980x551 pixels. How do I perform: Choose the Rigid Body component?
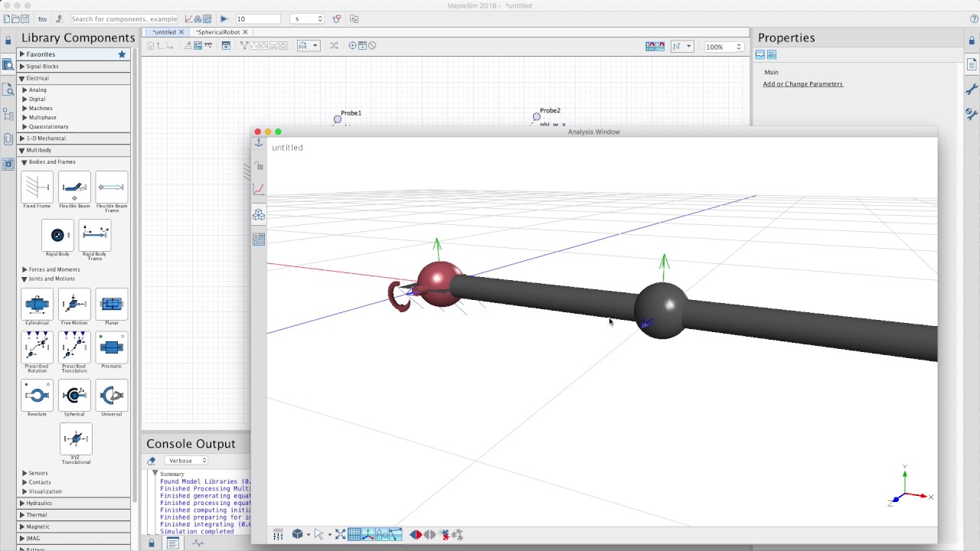[57, 235]
